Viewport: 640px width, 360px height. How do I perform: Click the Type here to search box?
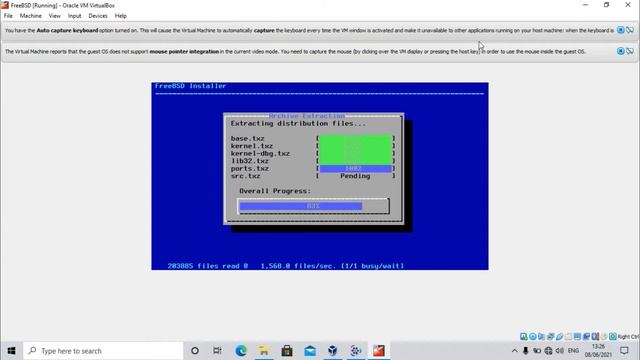[103, 351]
